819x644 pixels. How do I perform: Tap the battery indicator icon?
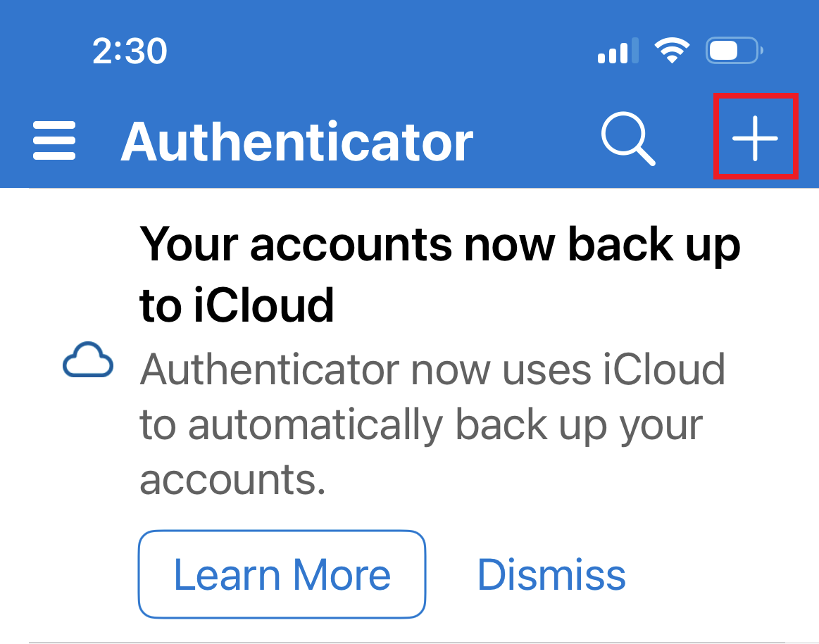734,51
